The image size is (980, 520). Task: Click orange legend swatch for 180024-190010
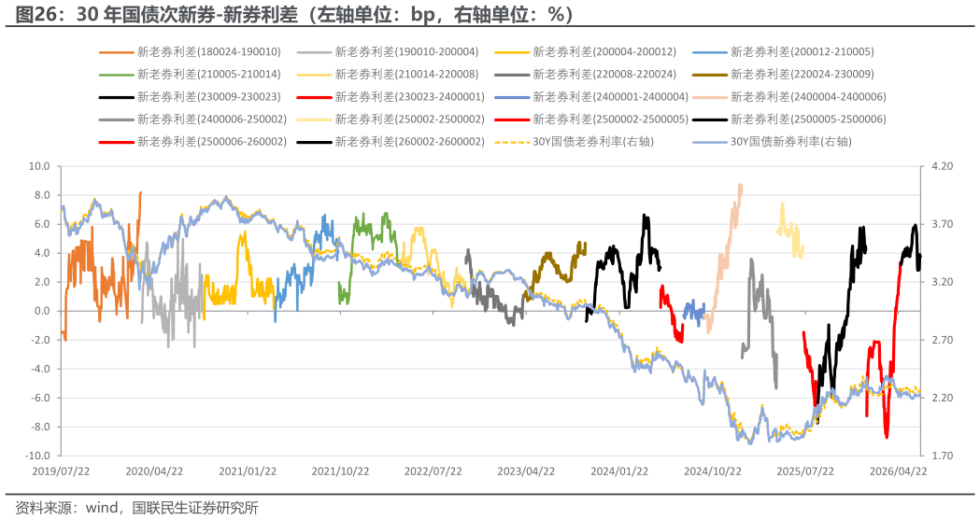(116, 52)
